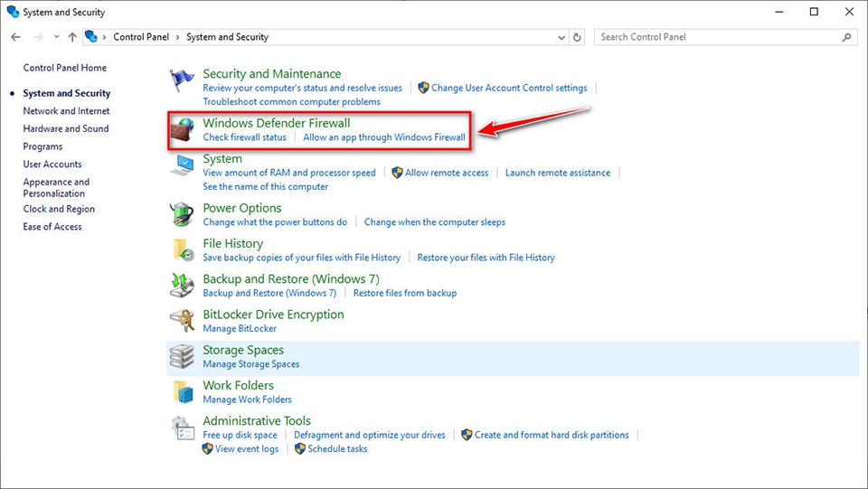Open BitLocker Drive Encryption heading

(273, 315)
